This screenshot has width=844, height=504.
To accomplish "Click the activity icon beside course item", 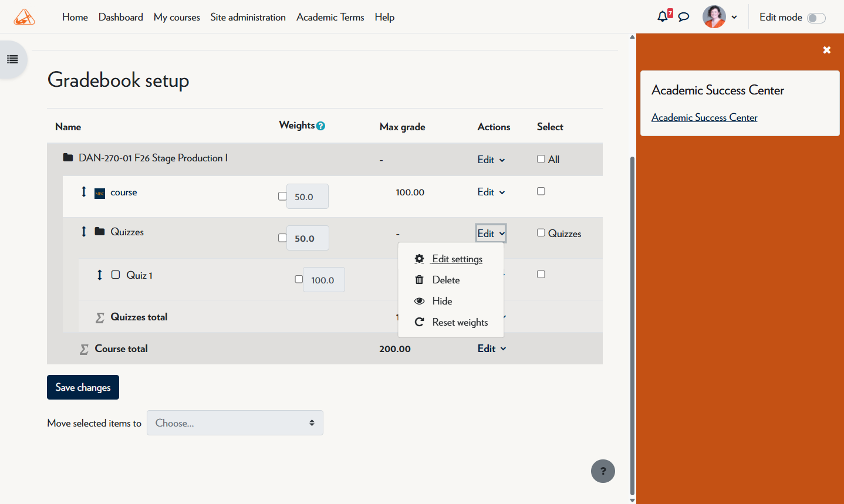I will 100,193.
